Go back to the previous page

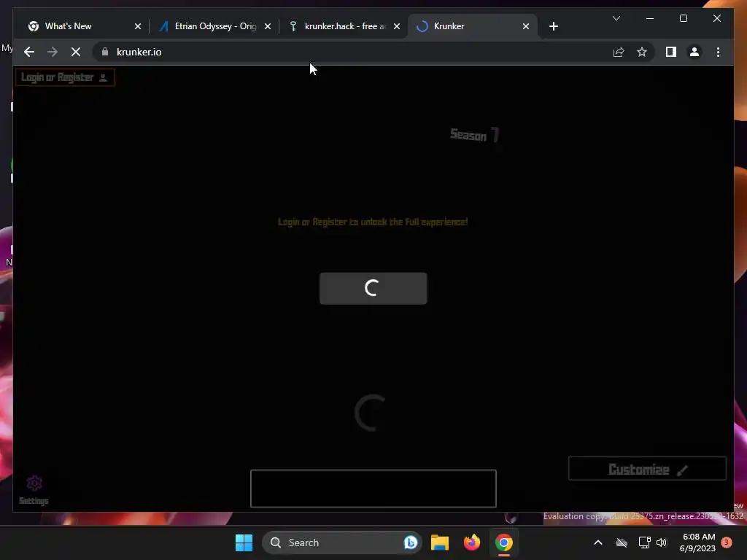29,52
